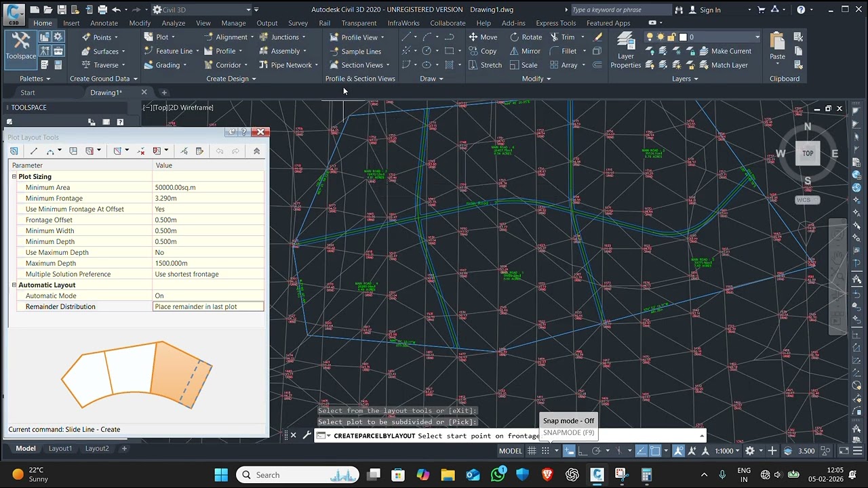
Task: Open the Annotate ribbon tab
Action: [x=104, y=23]
